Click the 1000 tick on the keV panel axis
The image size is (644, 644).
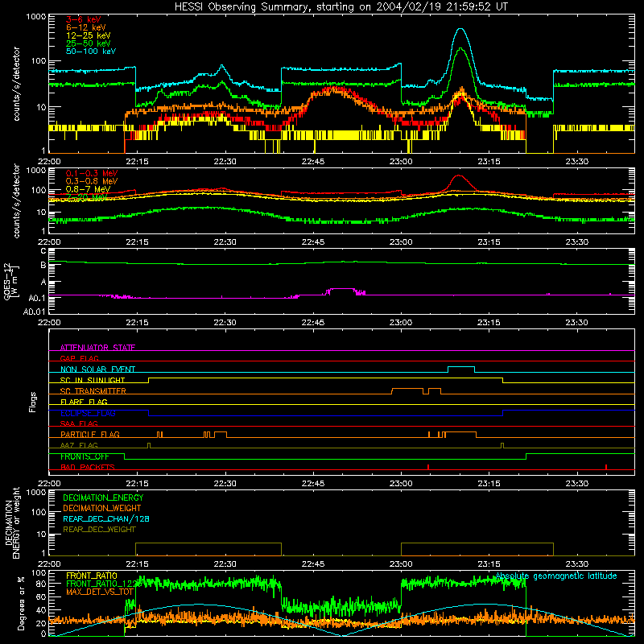tap(36, 17)
